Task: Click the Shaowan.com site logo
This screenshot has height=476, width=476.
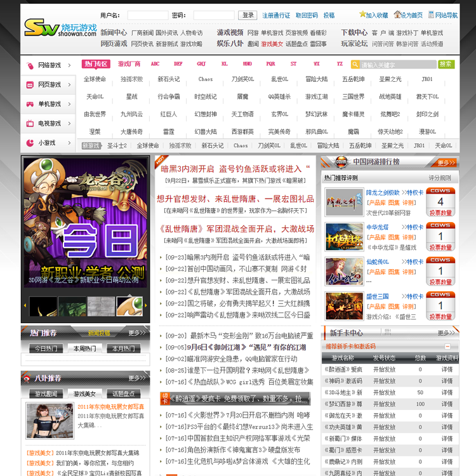Action: pyautogui.click(x=60, y=28)
